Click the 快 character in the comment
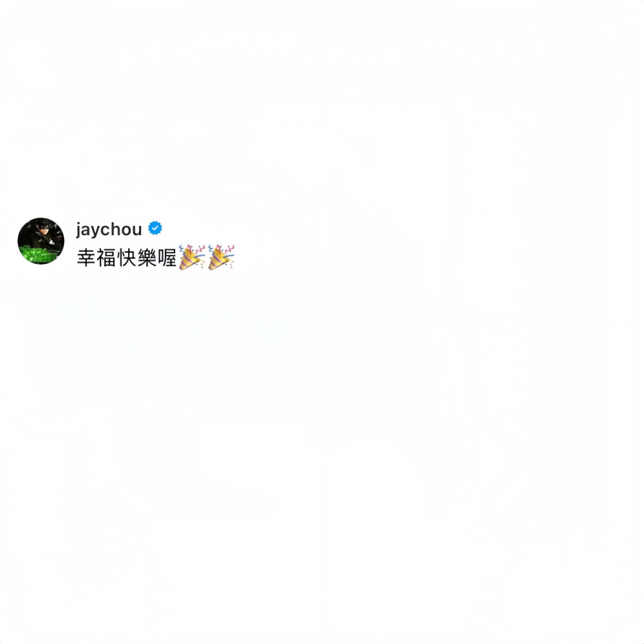Viewport: 644px width, 644px height. [126, 258]
